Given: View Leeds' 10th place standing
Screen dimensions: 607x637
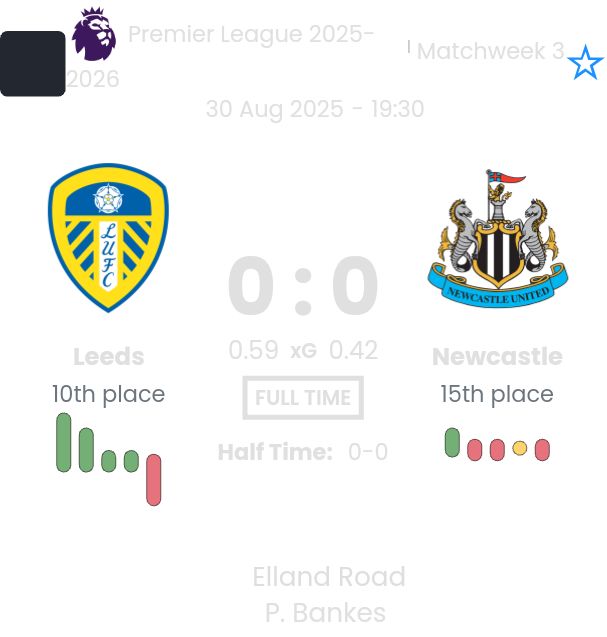Looking at the screenshot, I should click(x=108, y=394).
